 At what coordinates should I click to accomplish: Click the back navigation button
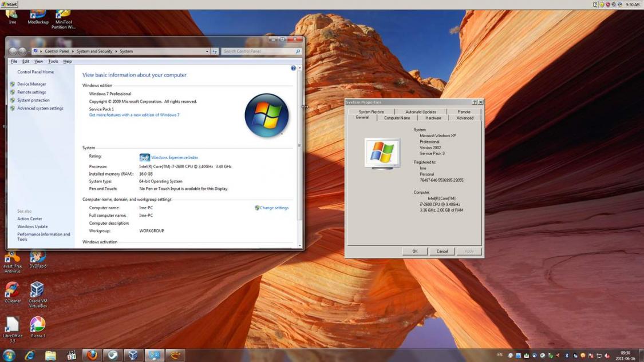coord(13,51)
